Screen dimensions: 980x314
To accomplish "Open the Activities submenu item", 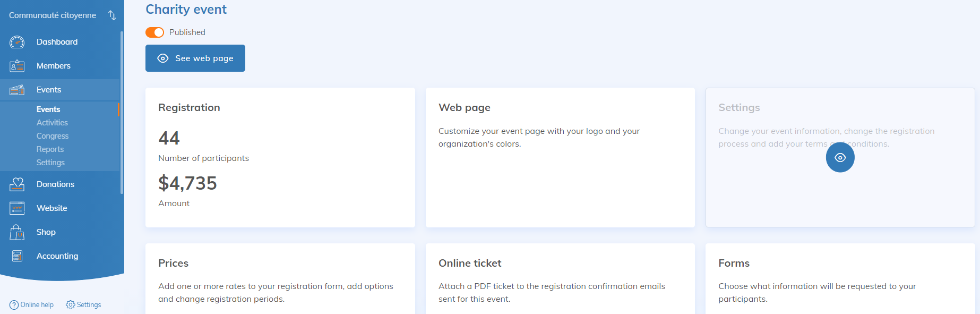I will (x=52, y=123).
